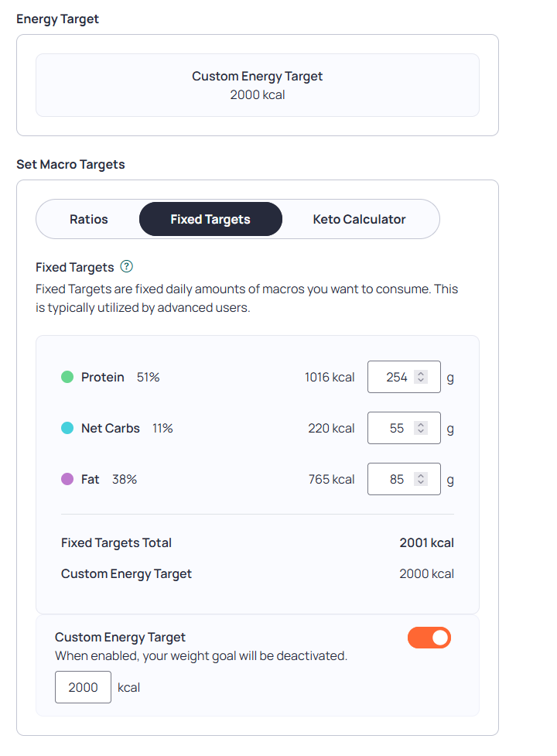Disable the Custom Energy Target toggle

click(429, 638)
